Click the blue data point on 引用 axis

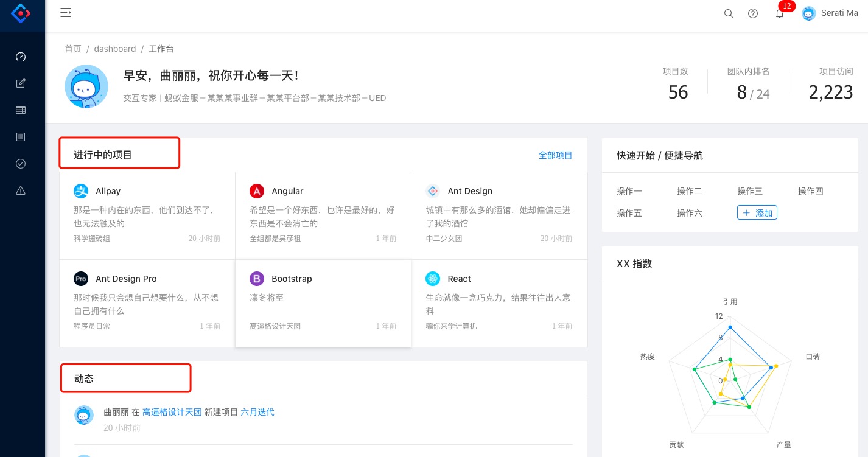click(x=730, y=327)
